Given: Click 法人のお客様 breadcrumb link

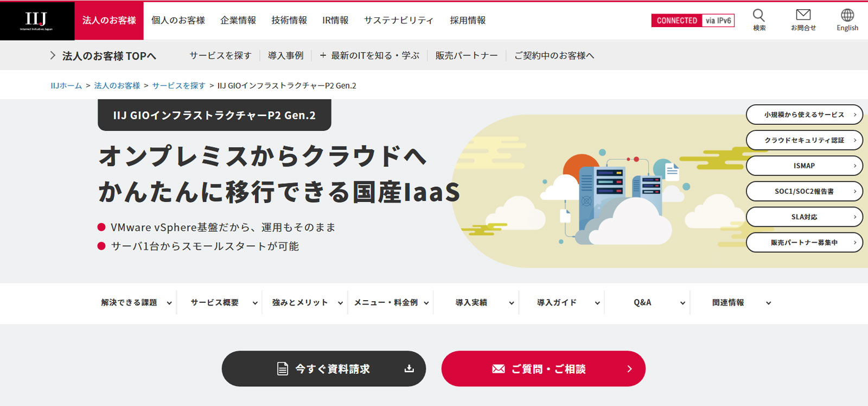Looking at the screenshot, I should click(x=117, y=86).
